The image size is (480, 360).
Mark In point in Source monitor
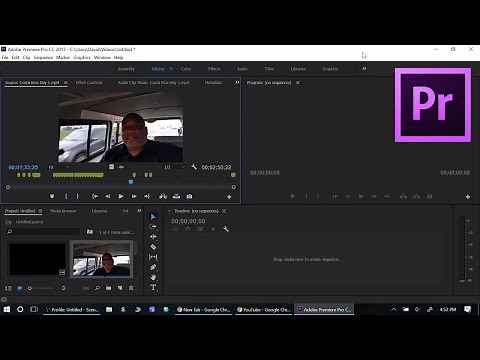pyautogui.click(x=66, y=197)
